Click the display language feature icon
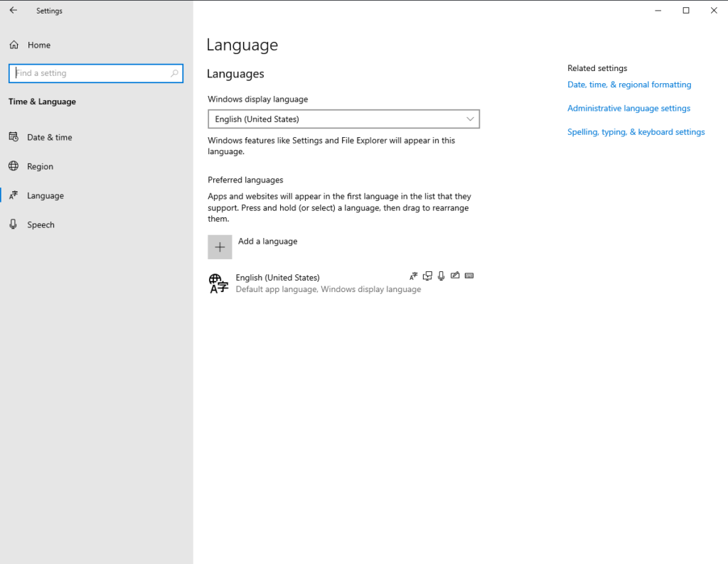 pos(413,276)
